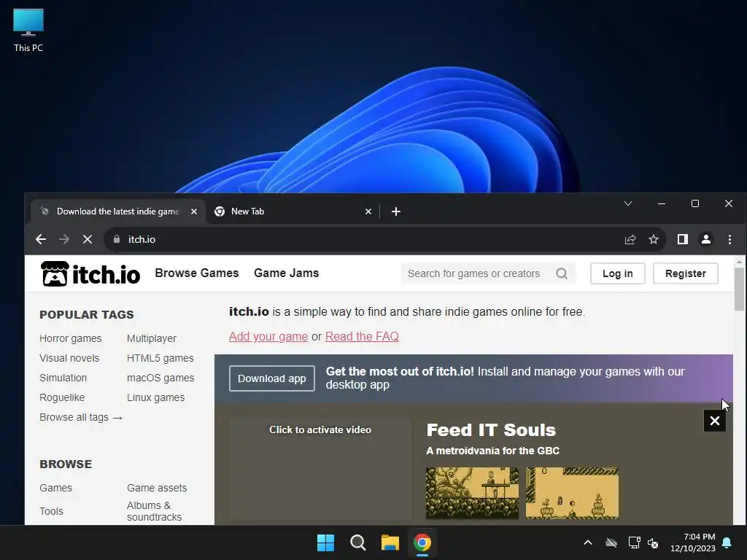The width and height of the screenshot is (747, 560).
Task: Click the Log in button
Action: click(x=617, y=273)
